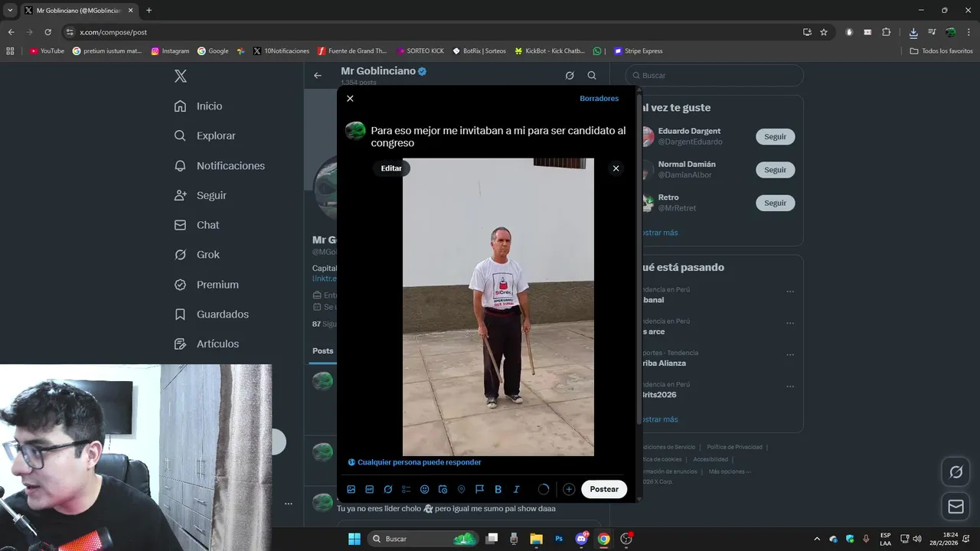This screenshot has width=980, height=551.
Task: Open Chrome extensions puzzle icon
Action: point(887,32)
